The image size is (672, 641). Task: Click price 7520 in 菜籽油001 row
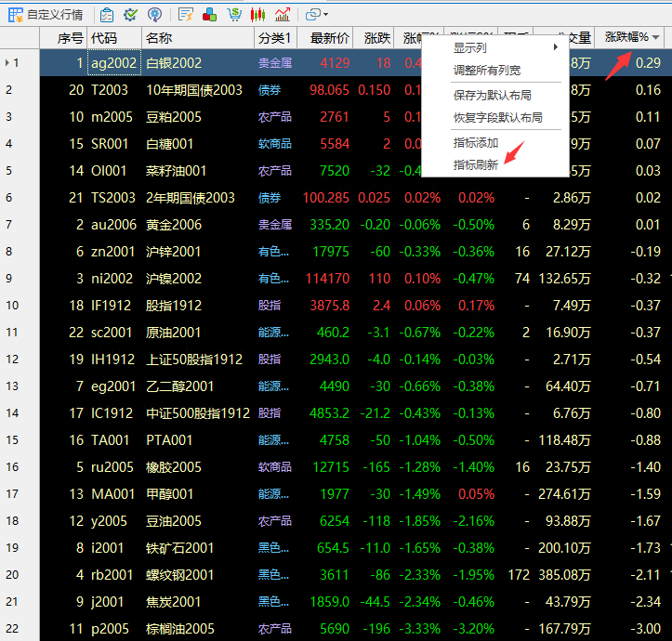pyautogui.click(x=335, y=171)
